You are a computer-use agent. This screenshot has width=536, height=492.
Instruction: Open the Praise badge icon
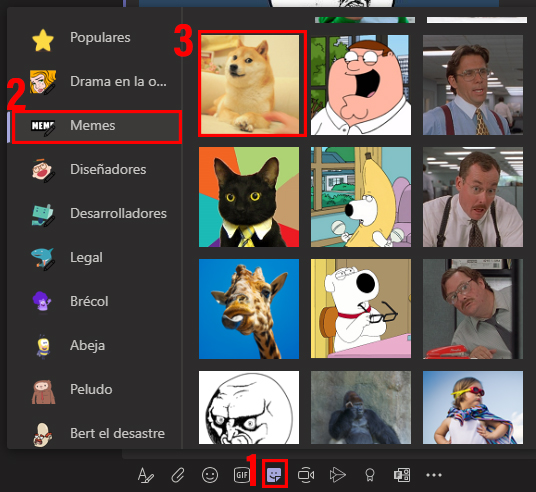point(370,475)
